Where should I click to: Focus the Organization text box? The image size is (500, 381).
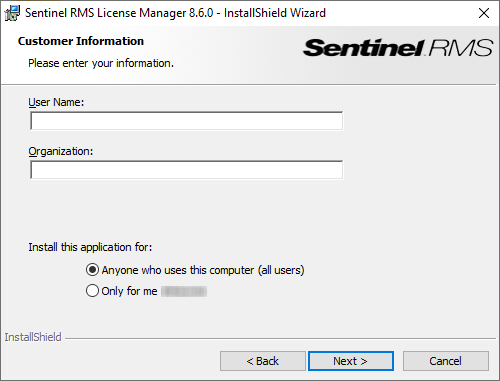[186, 170]
